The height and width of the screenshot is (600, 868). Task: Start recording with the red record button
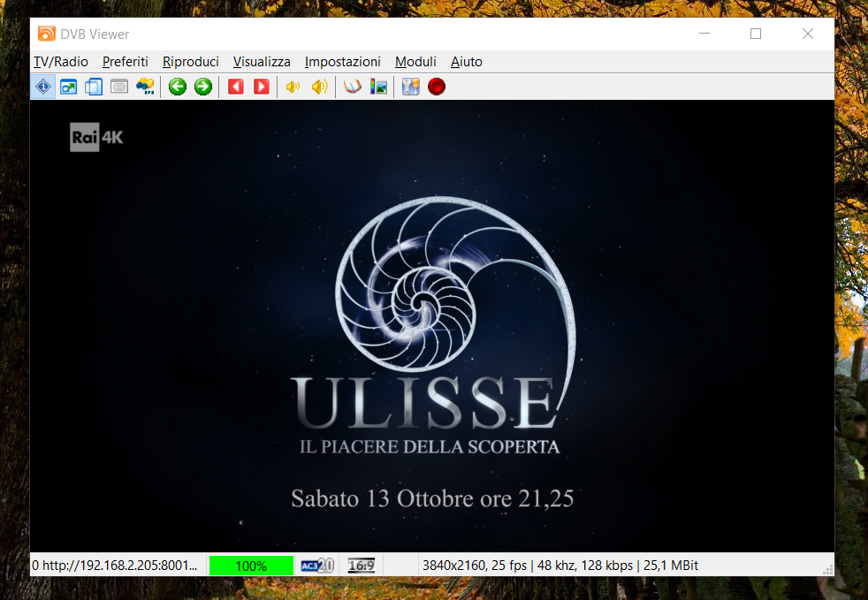(437, 87)
